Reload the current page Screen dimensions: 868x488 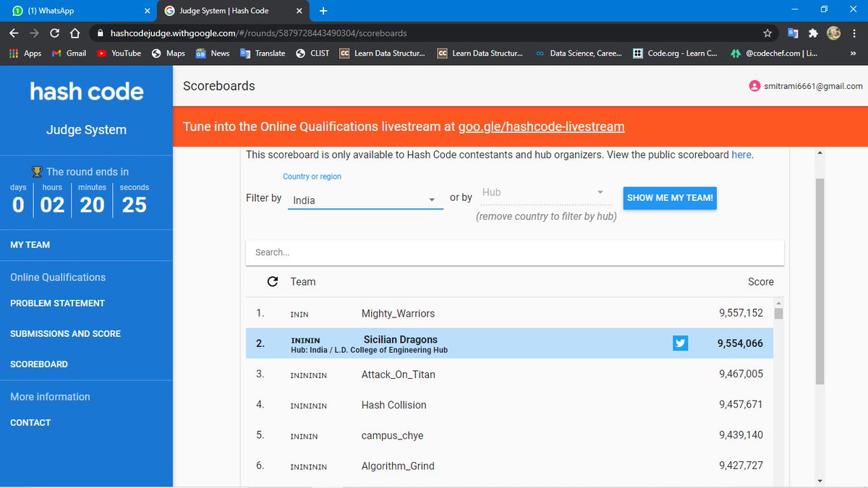(55, 33)
